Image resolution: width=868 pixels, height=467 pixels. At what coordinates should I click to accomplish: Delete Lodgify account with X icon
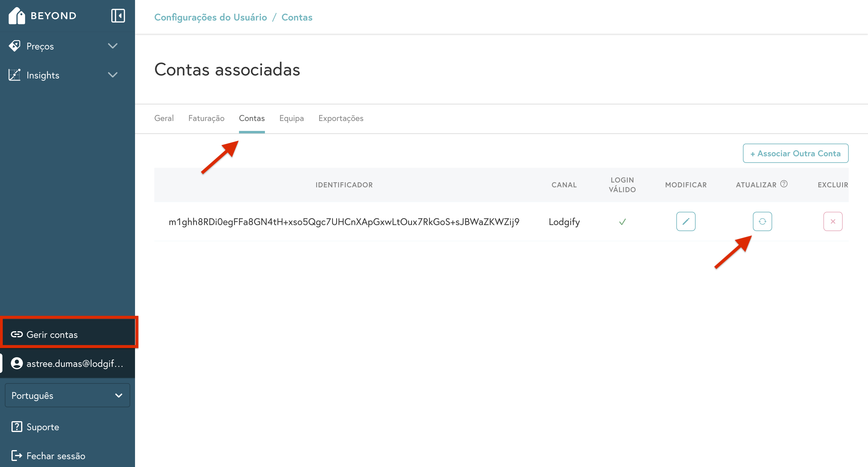click(x=833, y=221)
